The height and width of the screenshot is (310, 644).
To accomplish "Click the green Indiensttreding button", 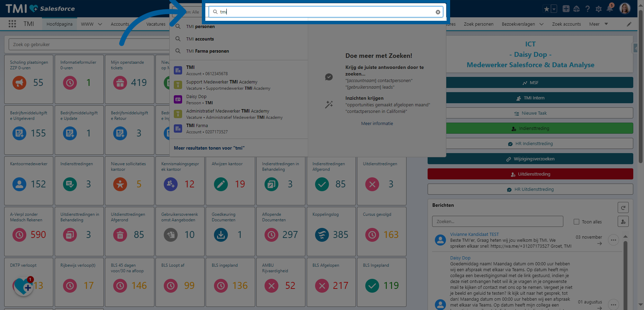I will pyautogui.click(x=530, y=128).
